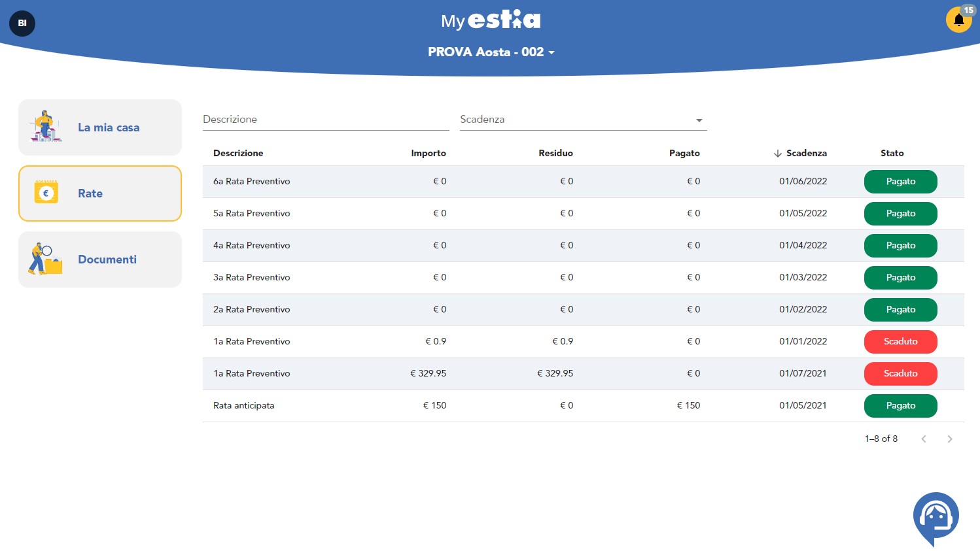Screen dimensions: 980x551
Task: Sort table by Stato column header
Action: (892, 153)
